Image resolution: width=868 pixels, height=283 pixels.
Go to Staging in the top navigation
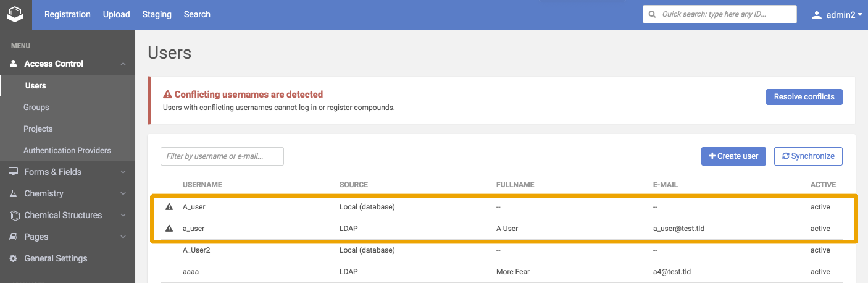[157, 14]
